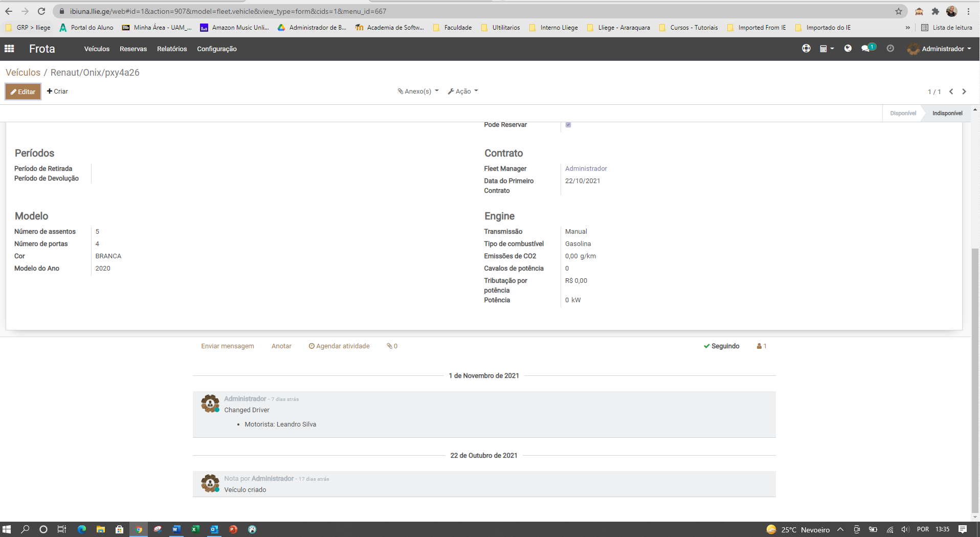The image size is (980, 537).
Task: Open the activities clock icon
Action: pyautogui.click(x=890, y=49)
